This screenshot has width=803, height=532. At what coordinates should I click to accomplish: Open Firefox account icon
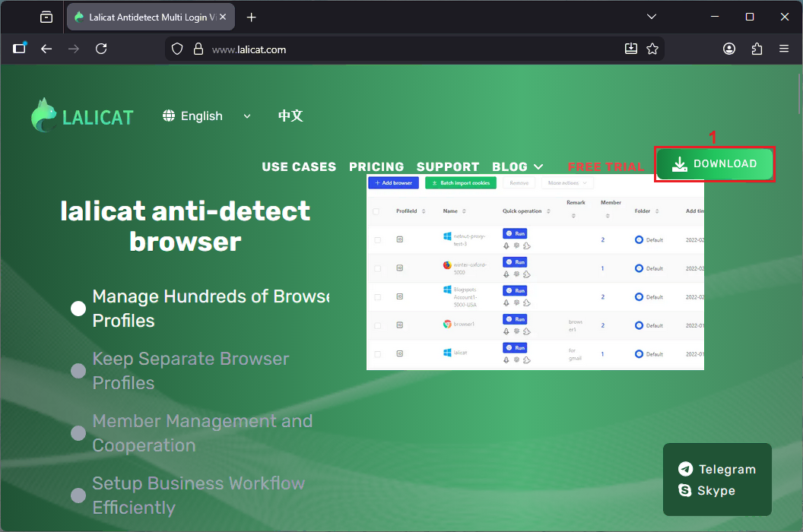click(x=729, y=49)
